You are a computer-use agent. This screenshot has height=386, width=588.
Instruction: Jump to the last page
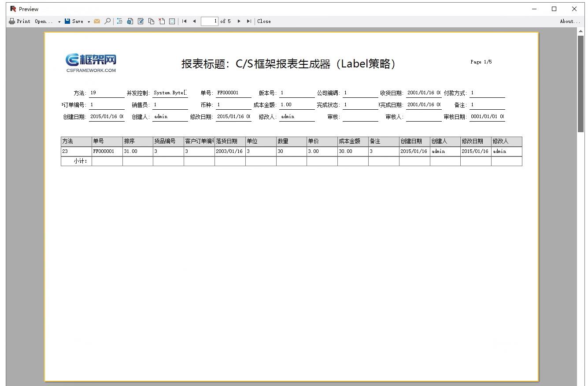point(249,21)
